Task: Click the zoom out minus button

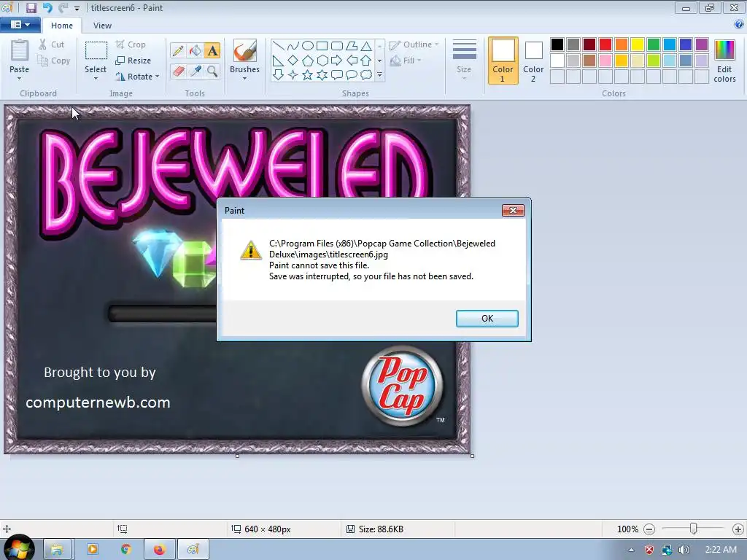Action: (x=649, y=529)
